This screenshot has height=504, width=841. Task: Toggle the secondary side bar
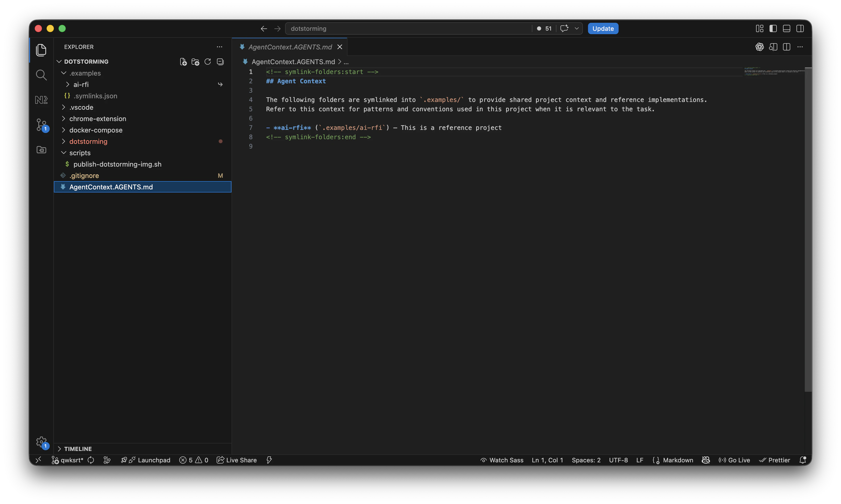tap(800, 28)
